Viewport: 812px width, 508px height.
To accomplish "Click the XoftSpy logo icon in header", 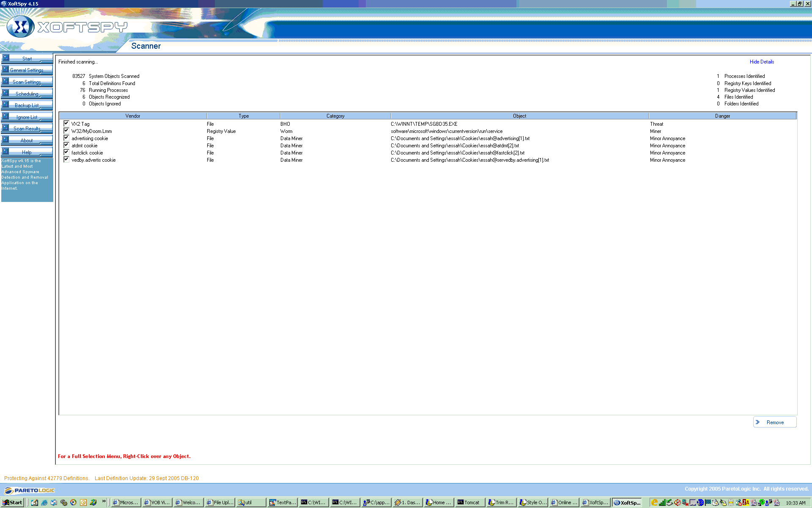I will (x=20, y=27).
